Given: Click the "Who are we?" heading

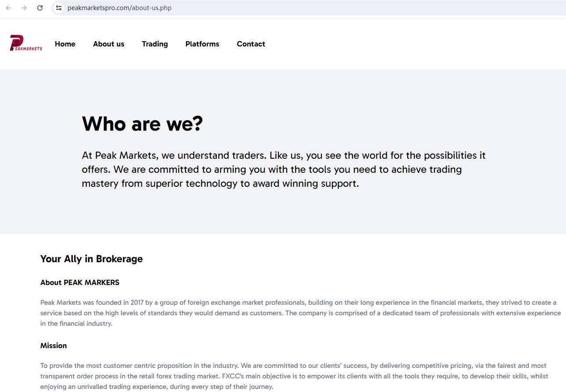Looking at the screenshot, I should pos(142,124).
